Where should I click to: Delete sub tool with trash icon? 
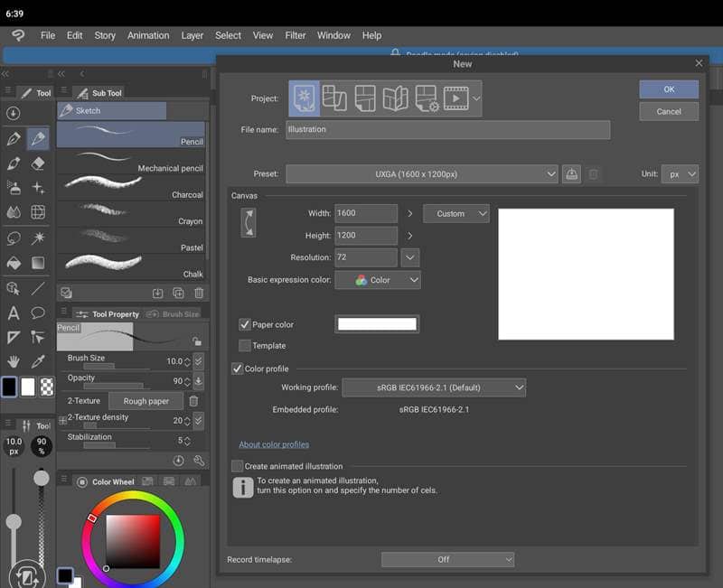point(199,293)
